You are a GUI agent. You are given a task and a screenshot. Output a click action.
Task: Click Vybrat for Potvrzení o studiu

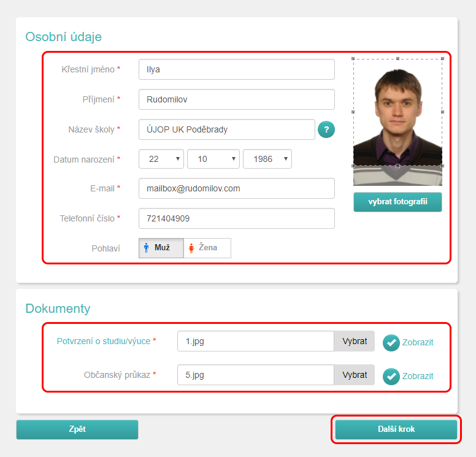pos(355,341)
